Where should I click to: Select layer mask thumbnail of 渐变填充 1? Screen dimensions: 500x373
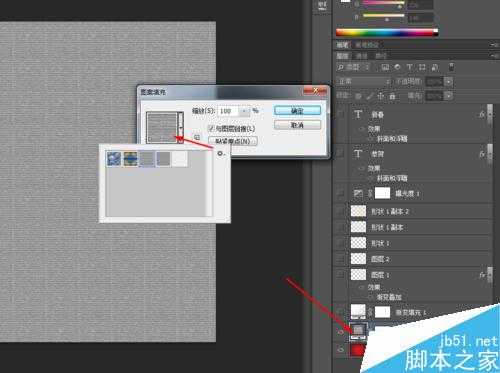382,312
